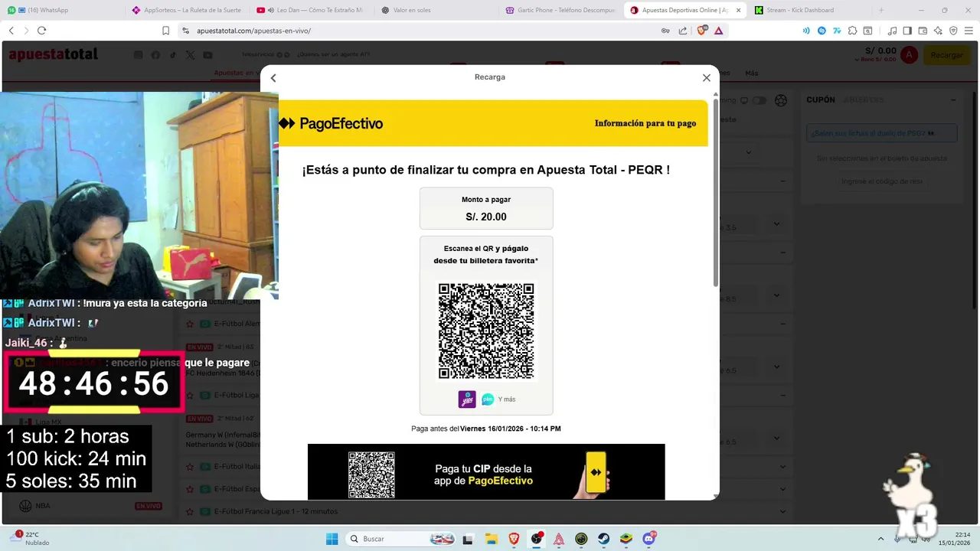Open the X (Twitter) social icon
Screen dimensions: 980x551
(190, 55)
